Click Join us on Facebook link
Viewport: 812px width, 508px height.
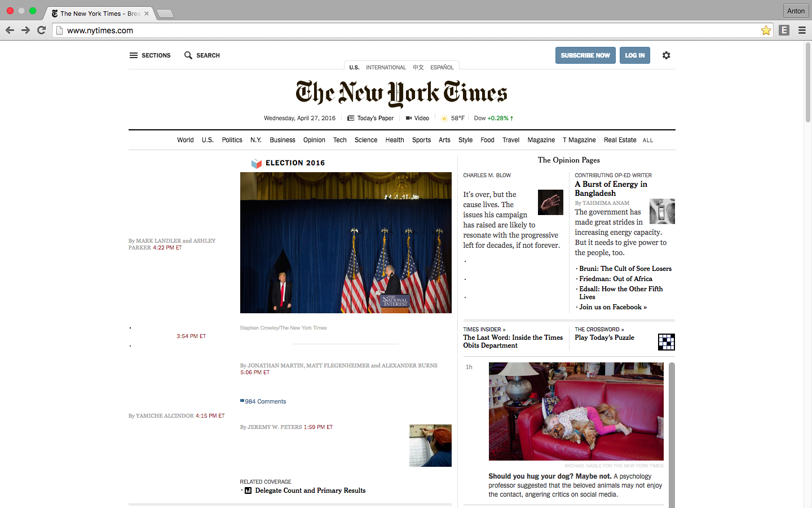click(x=613, y=307)
